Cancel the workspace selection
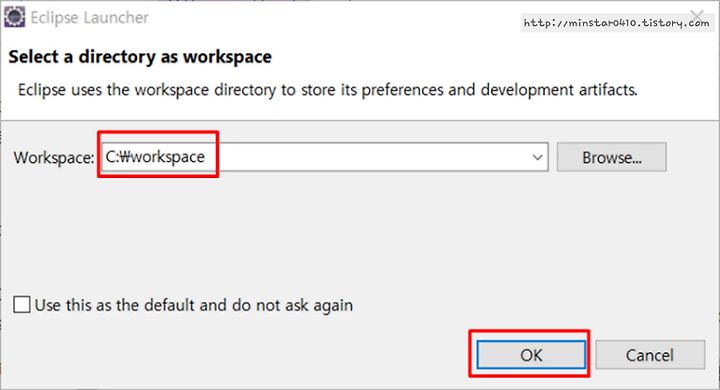 coord(650,355)
